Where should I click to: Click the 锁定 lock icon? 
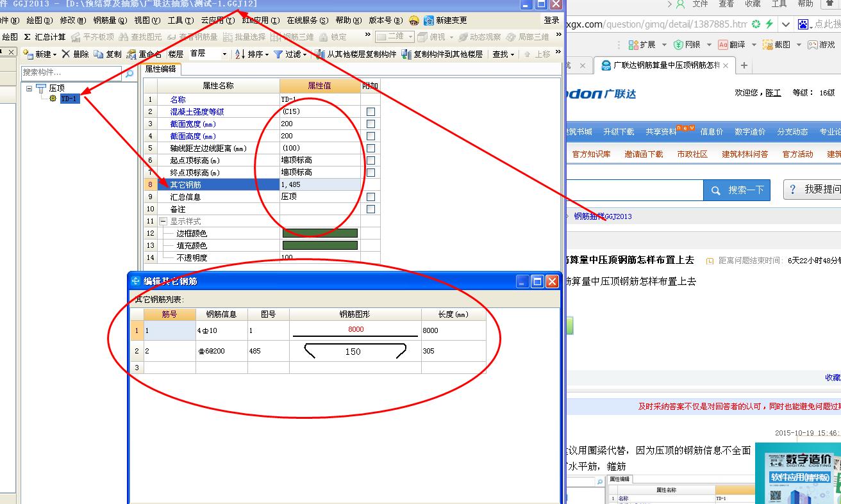pos(324,37)
